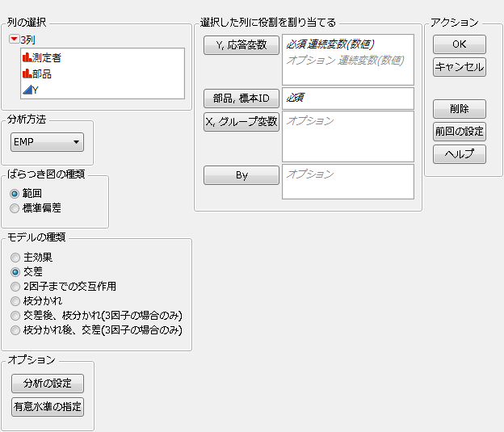Choose the 主効果 model type
The image size is (504, 432).
point(15,257)
